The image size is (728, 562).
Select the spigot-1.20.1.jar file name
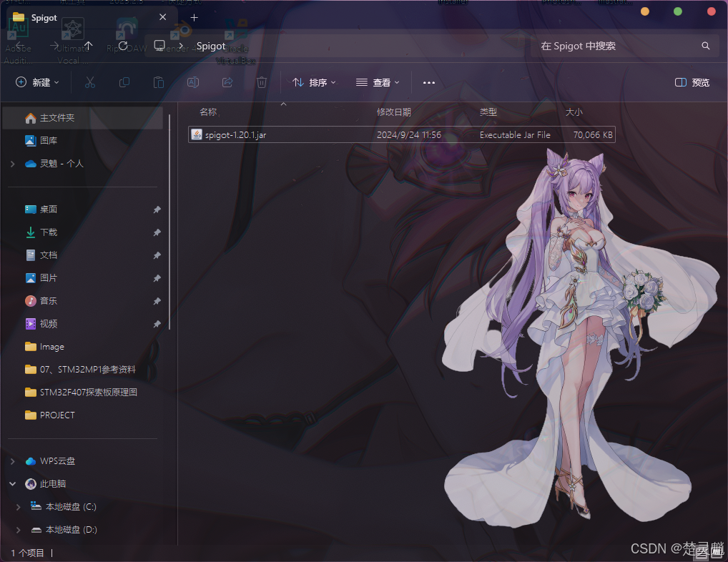(x=235, y=135)
